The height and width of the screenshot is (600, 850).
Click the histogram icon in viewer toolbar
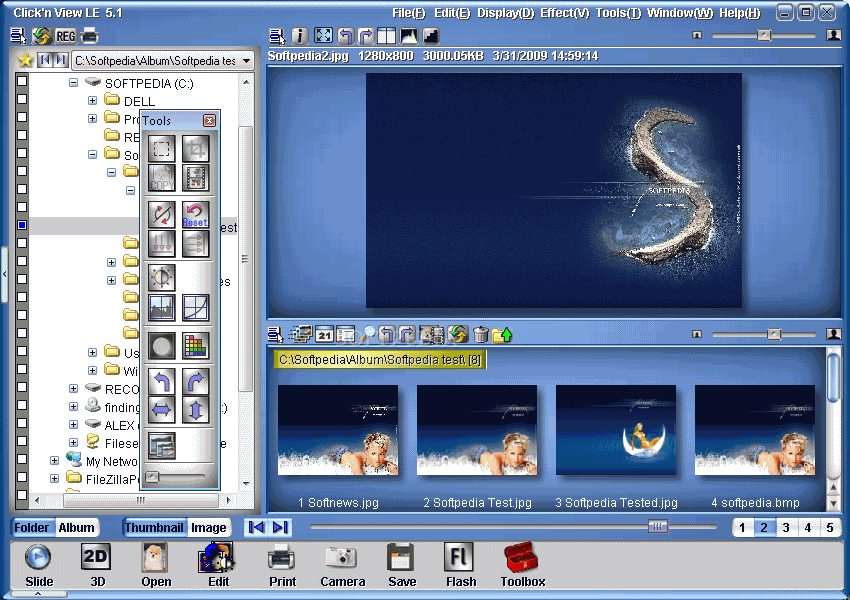pyautogui.click(x=409, y=36)
